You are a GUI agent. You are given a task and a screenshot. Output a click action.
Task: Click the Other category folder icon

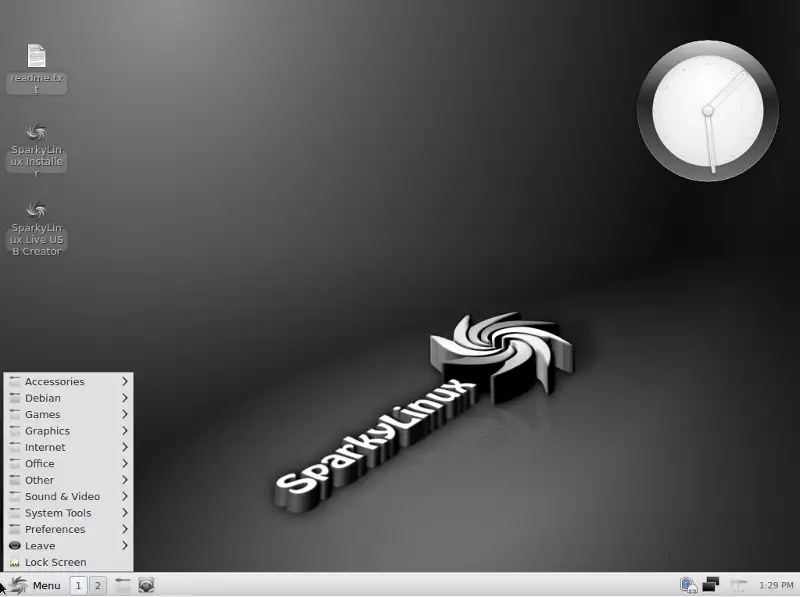click(15, 480)
